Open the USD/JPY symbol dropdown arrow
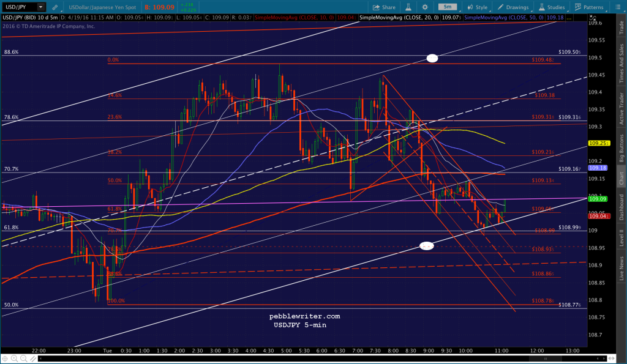 click(x=40, y=7)
